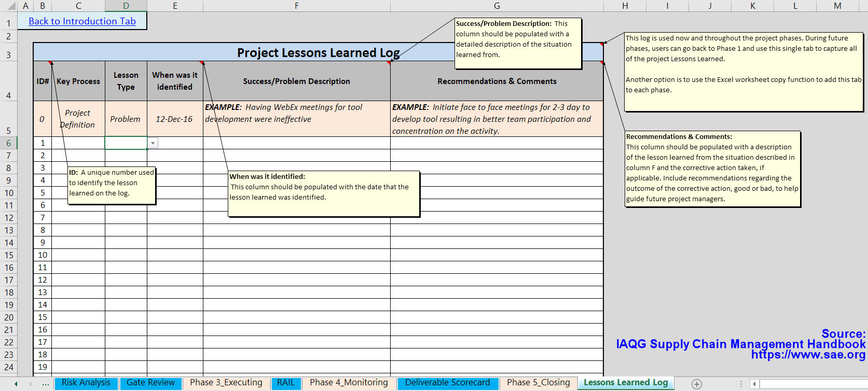Click the previous sheet tabs arrow
The height and width of the screenshot is (391, 868).
pyautogui.click(x=16, y=384)
